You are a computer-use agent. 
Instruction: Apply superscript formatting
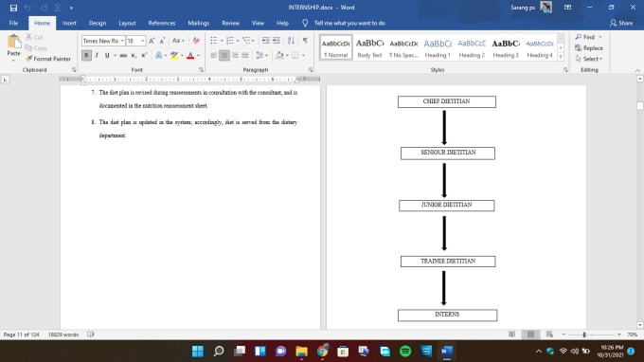pyautogui.click(x=144, y=55)
